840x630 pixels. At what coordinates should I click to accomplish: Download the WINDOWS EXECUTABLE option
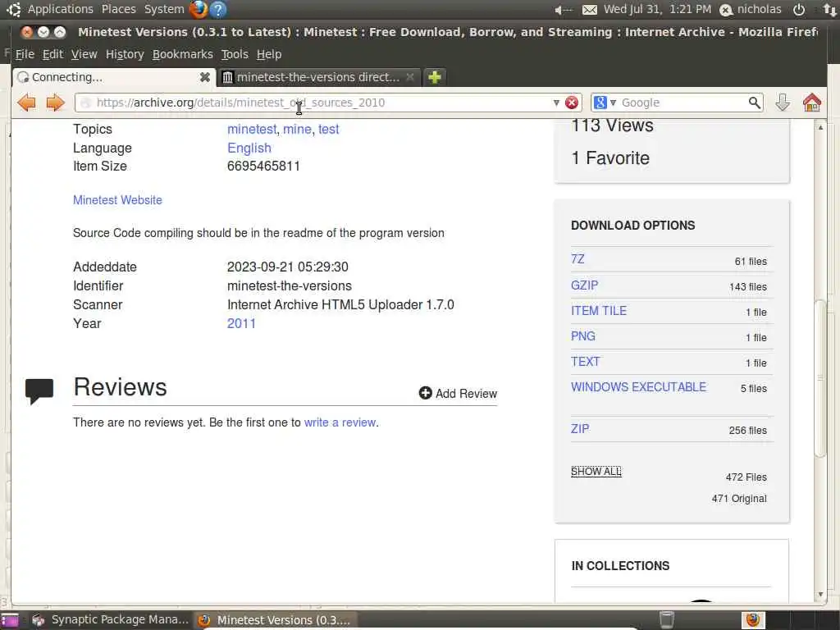click(x=638, y=387)
